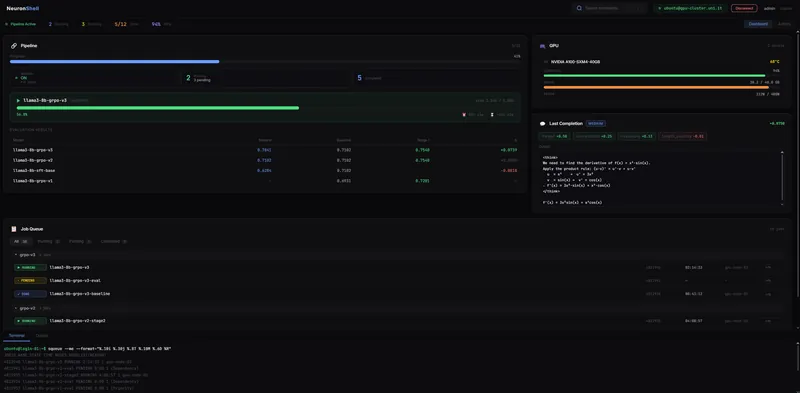Click the reasoning +0.33 reward chip
The width and height of the screenshot is (800, 393).
click(637, 136)
